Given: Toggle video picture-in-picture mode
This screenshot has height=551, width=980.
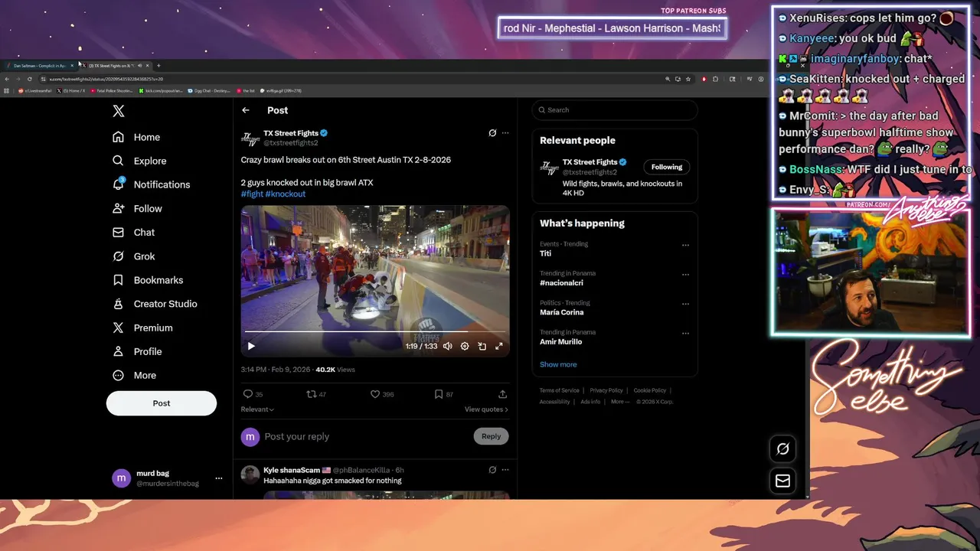Looking at the screenshot, I should pos(482,346).
